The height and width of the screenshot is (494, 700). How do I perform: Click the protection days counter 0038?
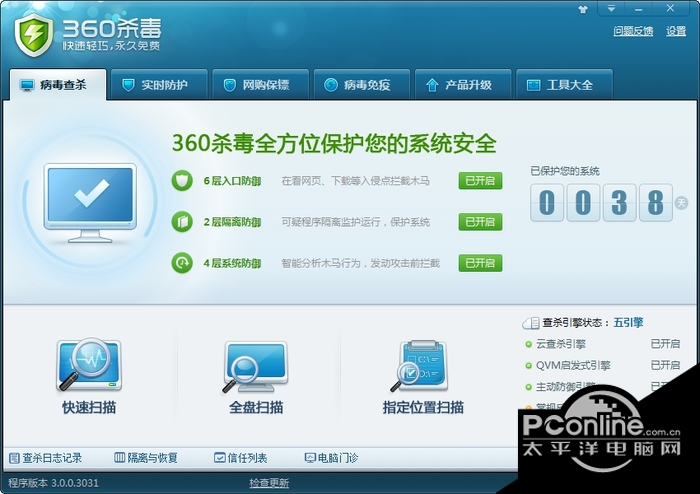click(601, 203)
